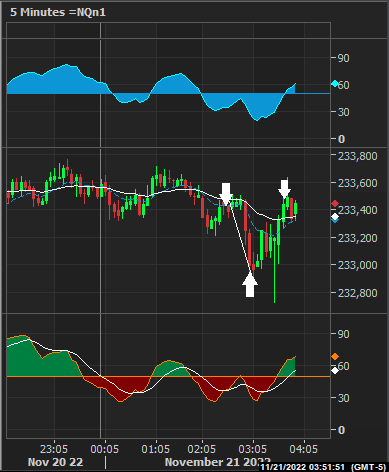Click the 233,000 price axis label
The height and width of the screenshot is (472, 389).
click(358, 265)
